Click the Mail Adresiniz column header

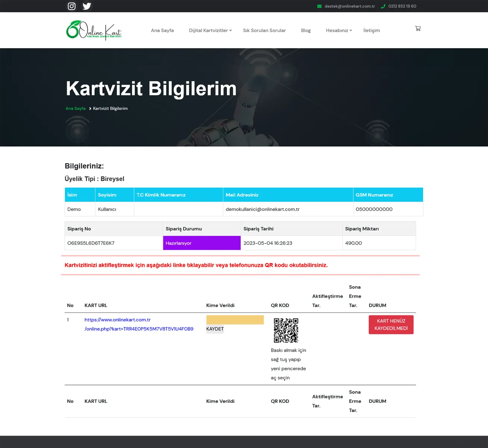tap(288, 195)
